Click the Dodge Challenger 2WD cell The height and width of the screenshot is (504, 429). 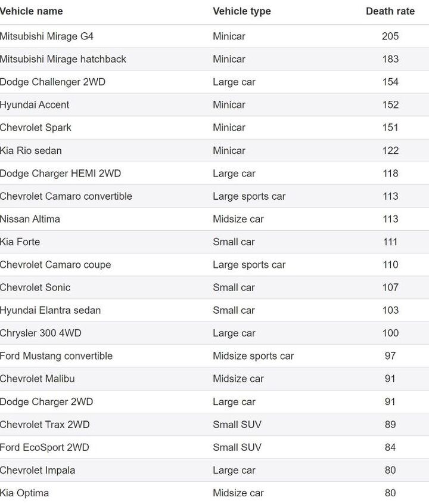pyautogui.click(x=52, y=82)
